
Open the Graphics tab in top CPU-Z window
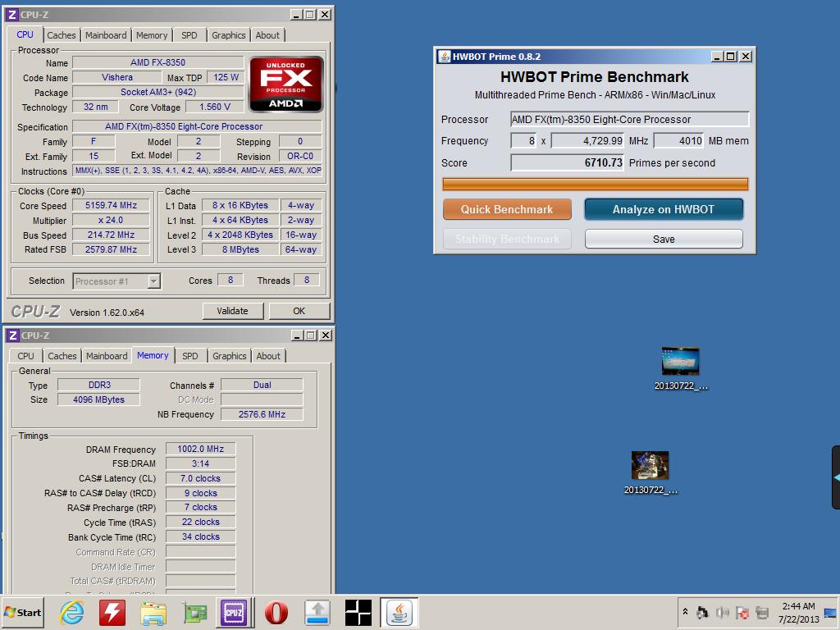pos(229,34)
